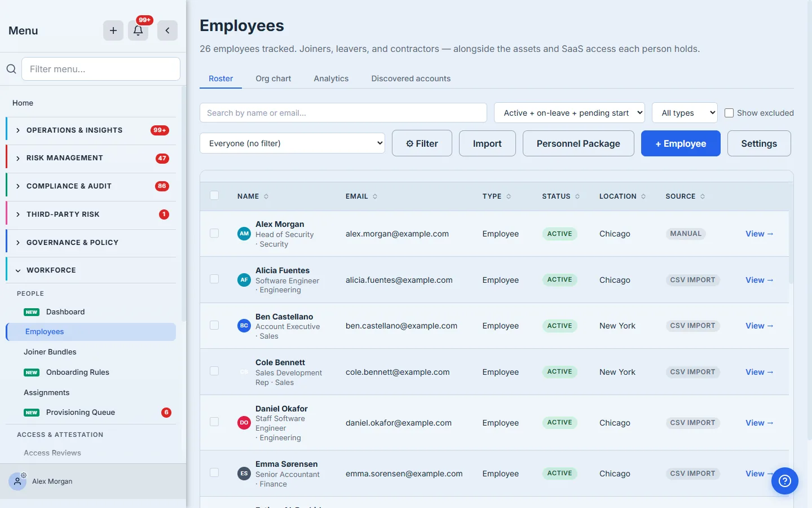Switch to the Analytics tab

pos(331,78)
